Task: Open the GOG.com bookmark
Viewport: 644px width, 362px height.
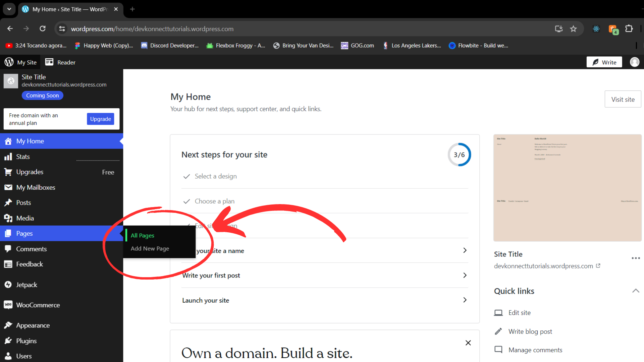Action: point(358,46)
